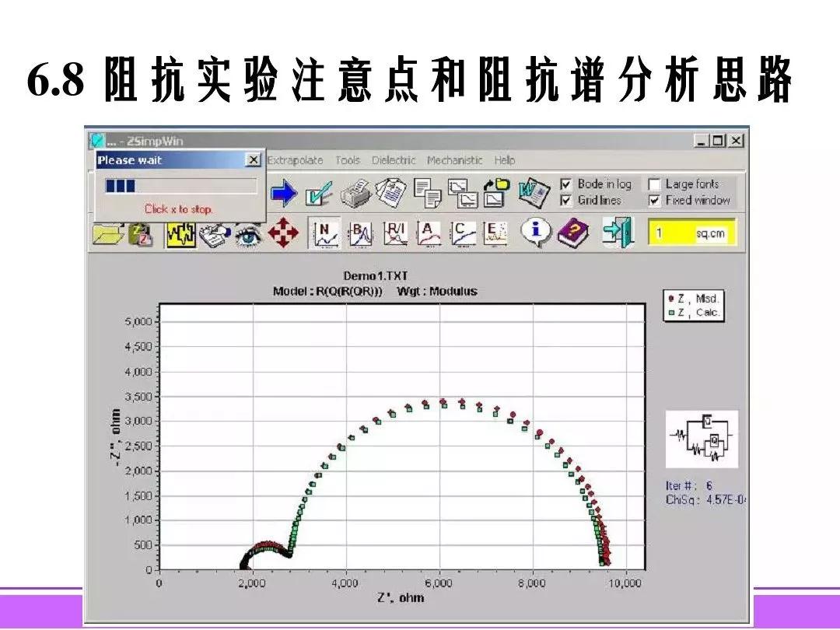Uncheck the Grid lines checkbox
The height and width of the screenshot is (630, 840).
[566, 200]
